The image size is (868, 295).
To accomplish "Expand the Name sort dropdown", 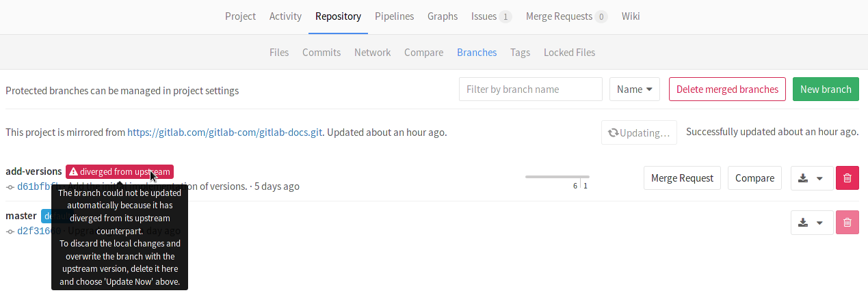I will [x=634, y=89].
